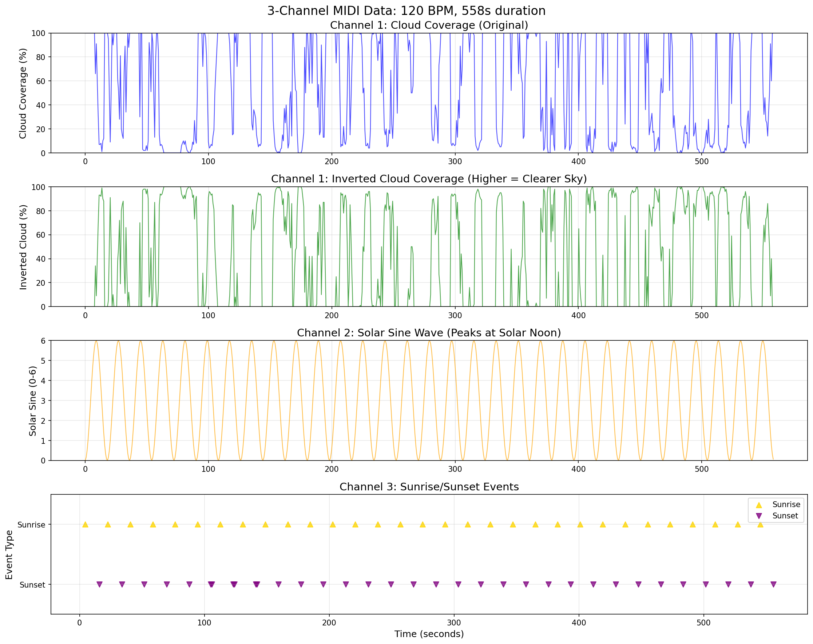The image size is (813, 644).
Task: Click the 'Inverted Cloud (%)' y-axis label
Action: (x=23, y=247)
